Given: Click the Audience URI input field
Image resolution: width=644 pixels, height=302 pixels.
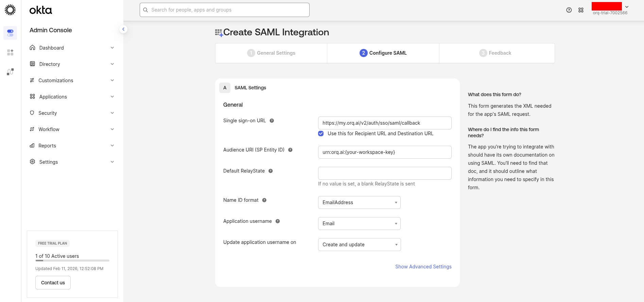Looking at the screenshot, I should click(x=385, y=152).
